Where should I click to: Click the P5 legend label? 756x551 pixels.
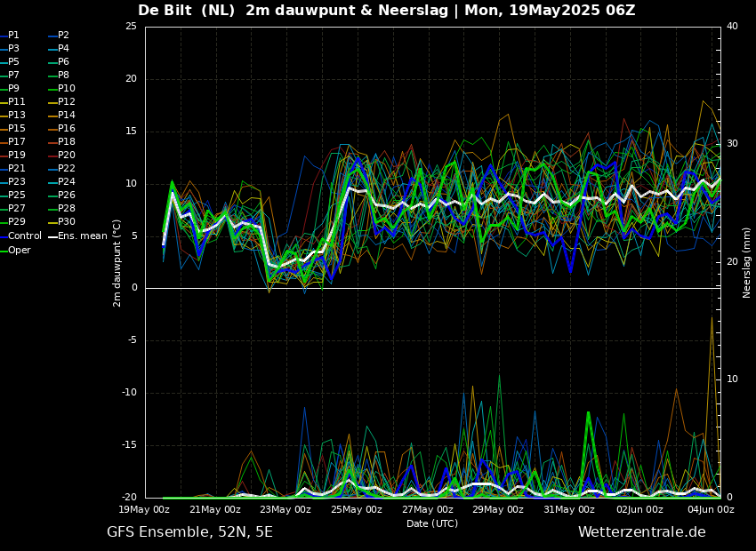[13, 61]
